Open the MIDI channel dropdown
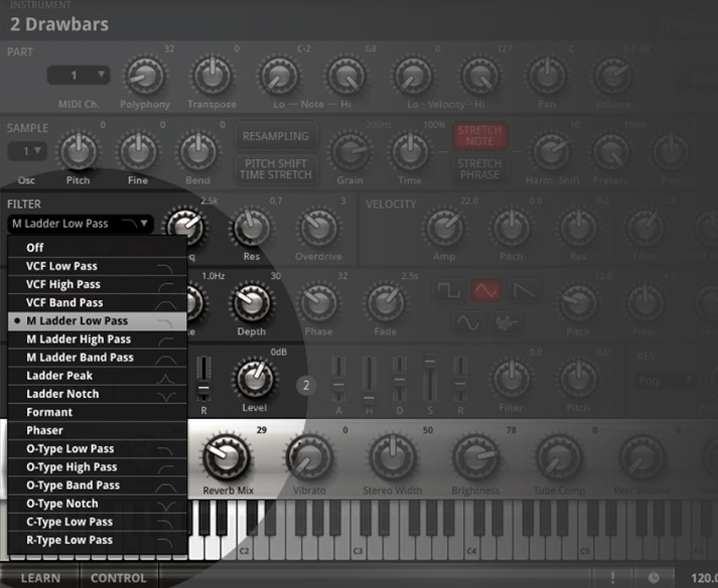This screenshot has width=718, height=588. [x=78, y=75]
